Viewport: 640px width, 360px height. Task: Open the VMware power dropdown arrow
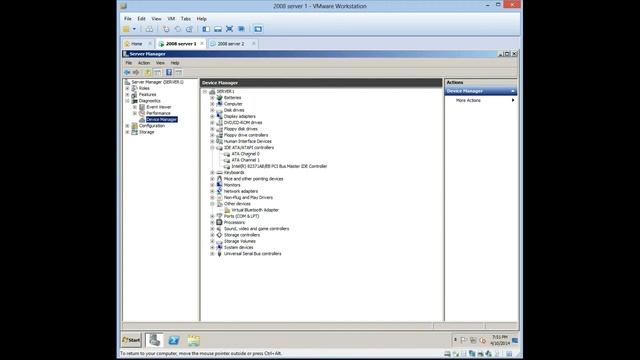[134, 29]
